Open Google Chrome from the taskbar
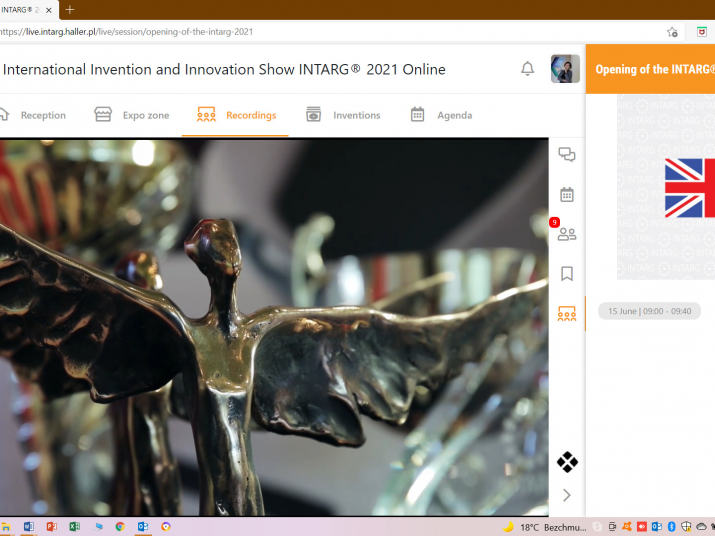Image resolution: width=715 pixels, height=536 pixels. 120,527
